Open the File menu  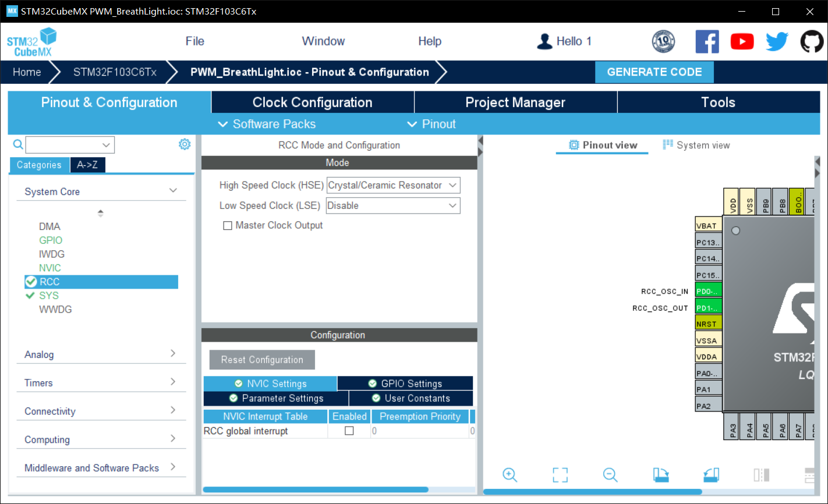click(x=194, y=41)
